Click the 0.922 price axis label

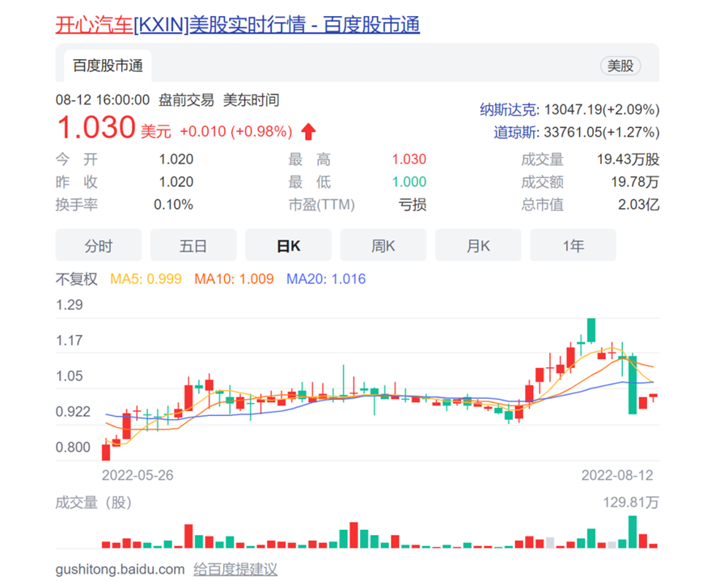pos(73,412)
